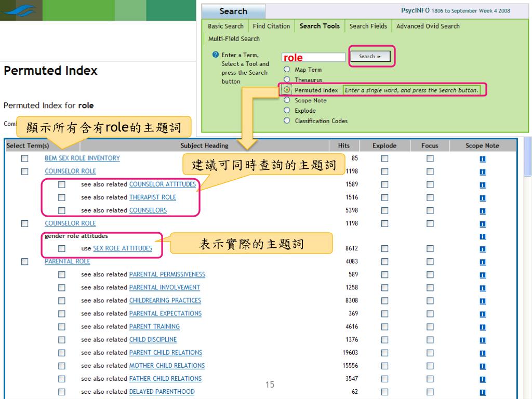The image size is (532, 399).
Task: Open scope note icon for COUNSELOR ATTITUDES
Action: (x=483, y=185)
